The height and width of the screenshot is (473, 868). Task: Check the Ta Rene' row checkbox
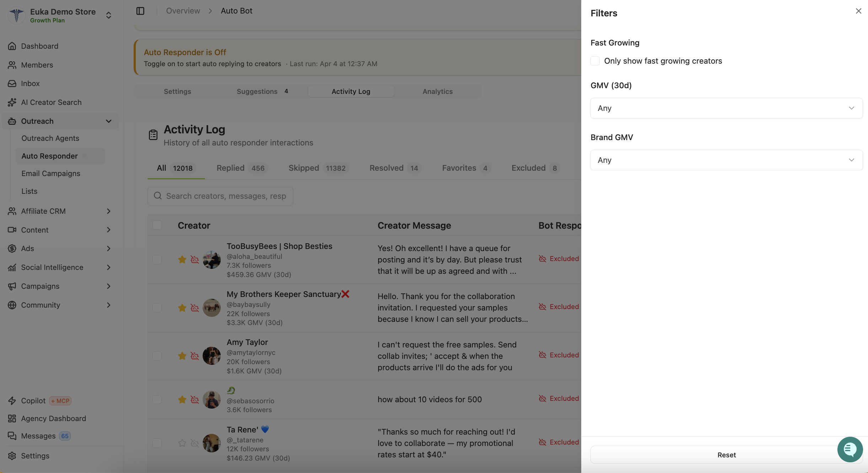point(157,443)
